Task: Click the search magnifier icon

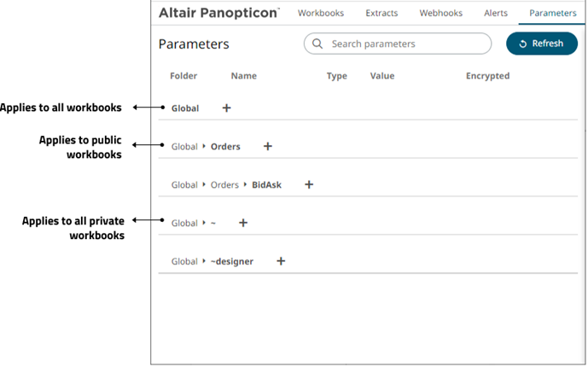Action: [x=317, y=44]
